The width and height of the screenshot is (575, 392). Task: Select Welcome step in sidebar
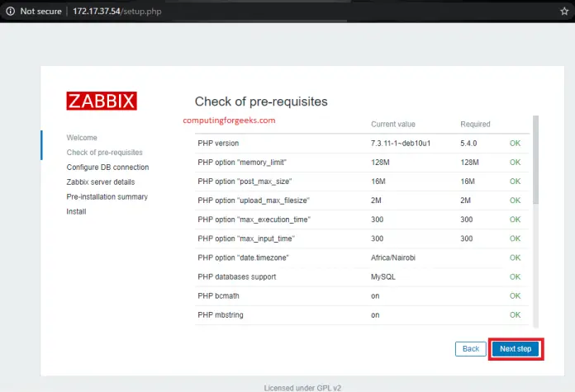(82, 138)
